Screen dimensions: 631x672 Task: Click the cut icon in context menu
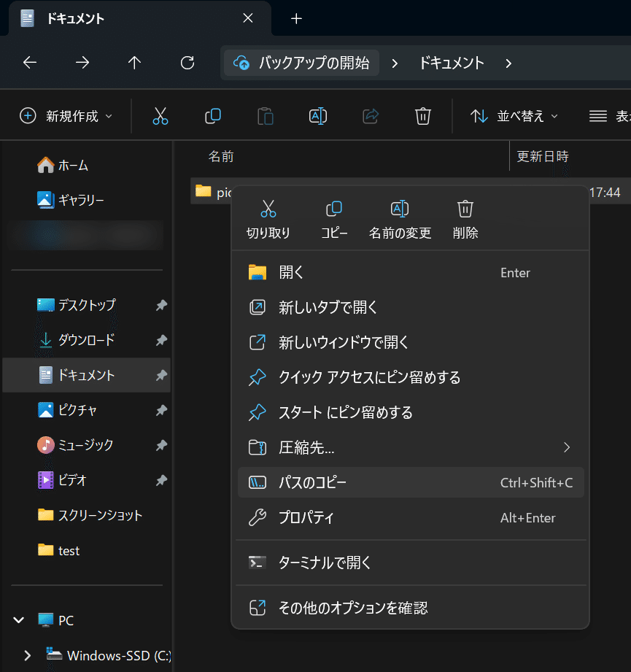click(268, 209)
